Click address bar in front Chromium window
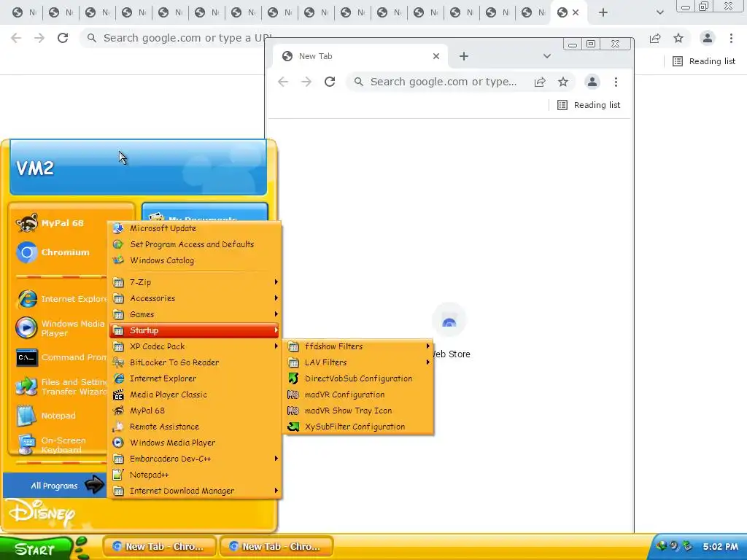The image size is (747, 560). pos(443,82)
